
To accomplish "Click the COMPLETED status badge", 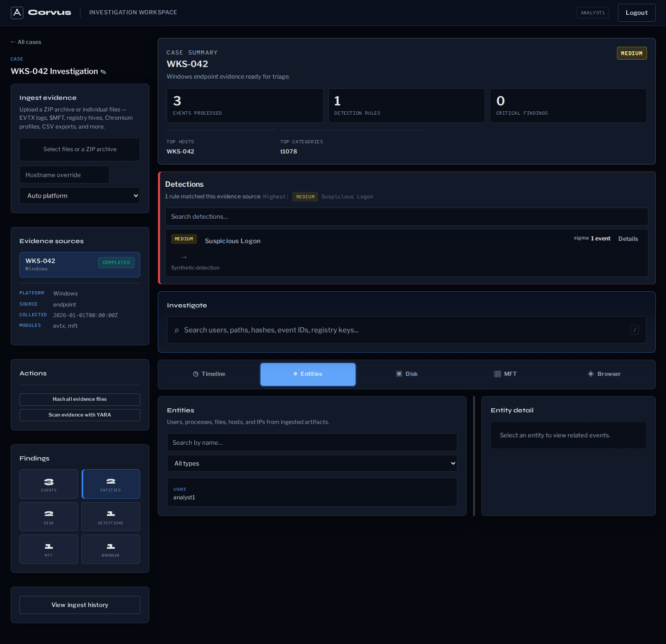I will pyautogui.click(x=116, y=262).
